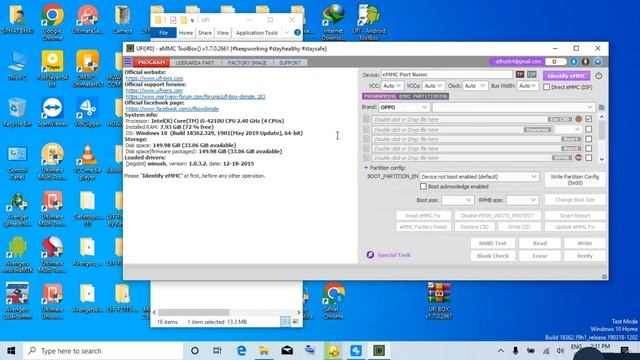
Task: Switch to the USERAREA PART tab
Action: [x=195, y=62]
